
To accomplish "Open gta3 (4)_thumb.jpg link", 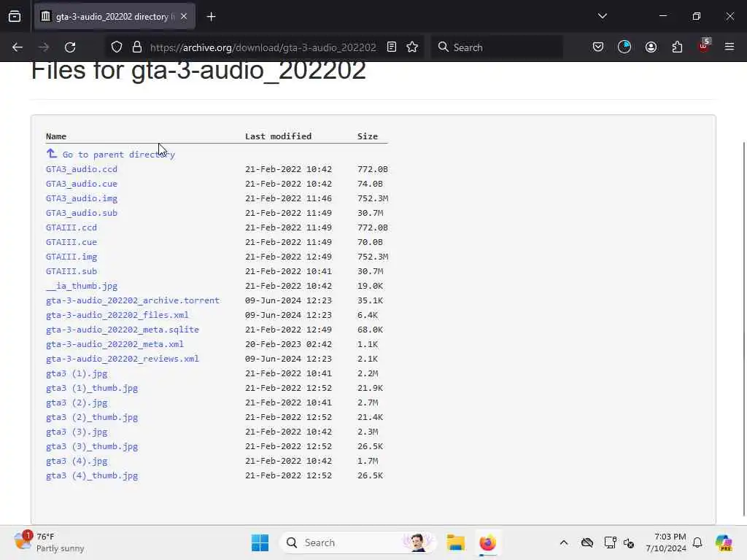I will coord(92,475).
